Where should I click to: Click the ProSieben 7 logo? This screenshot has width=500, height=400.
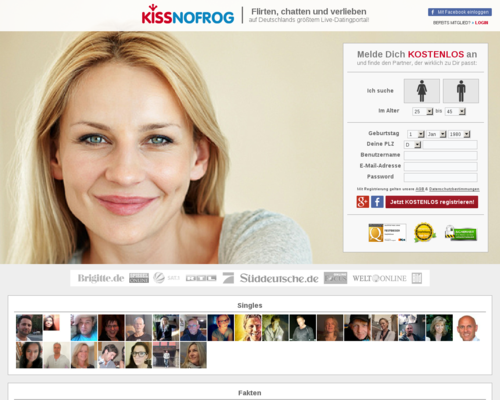click(x=228, y=278)
